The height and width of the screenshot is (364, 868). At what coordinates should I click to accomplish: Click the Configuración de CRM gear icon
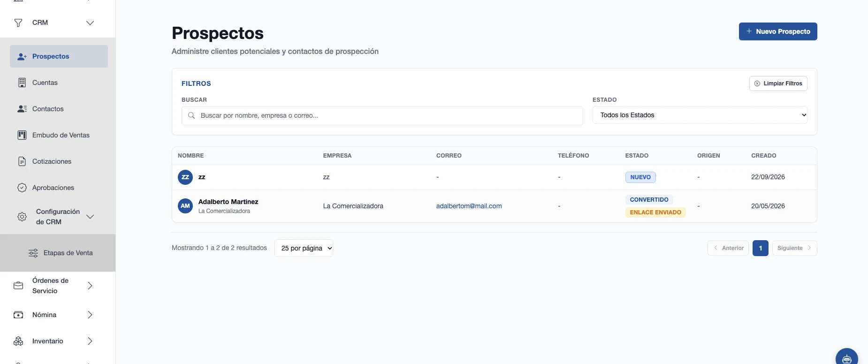22,217
